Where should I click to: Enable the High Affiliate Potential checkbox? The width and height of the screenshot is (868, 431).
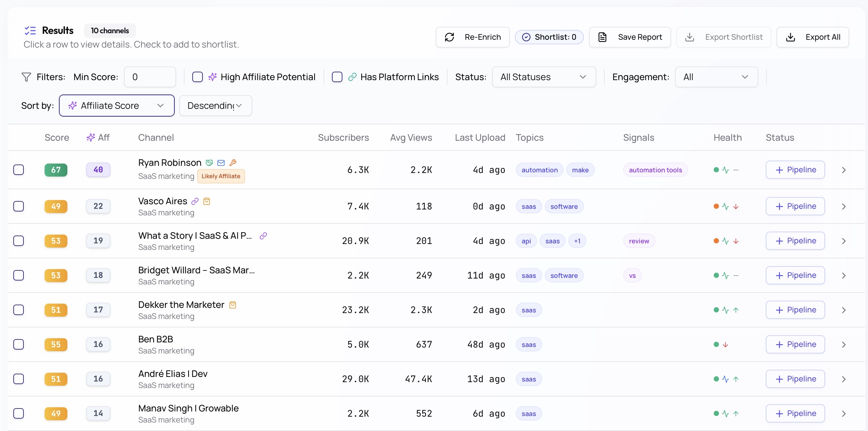[x=198, y=77]
